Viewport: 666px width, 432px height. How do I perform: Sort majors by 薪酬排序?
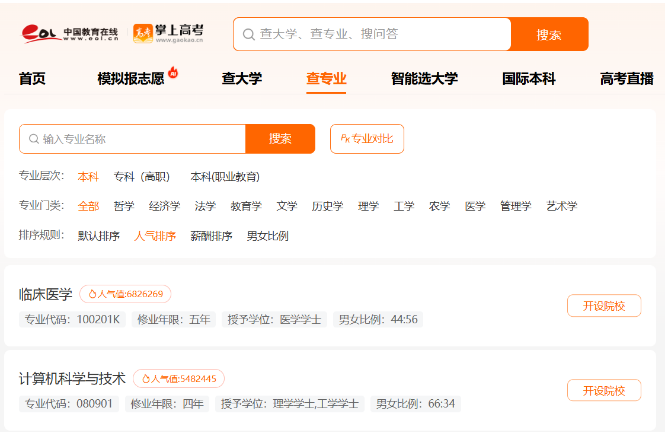click(211, 236)
